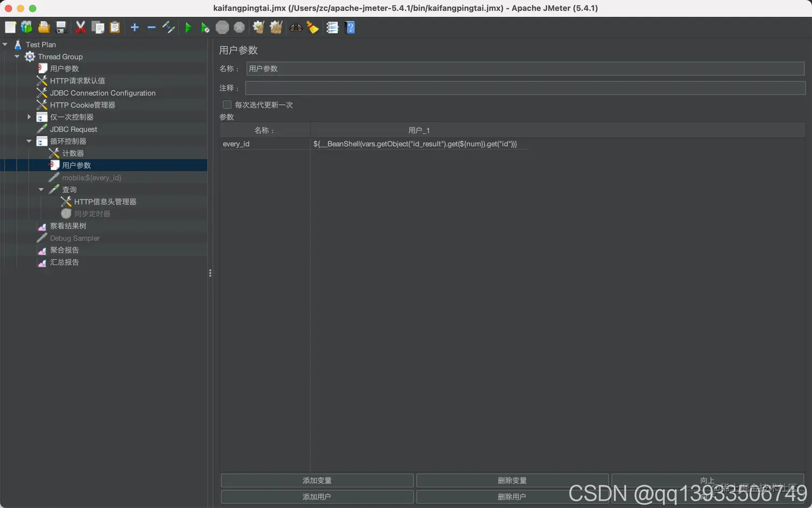Click the Shutdown test toolbar icon
This screenshot has width=812, height=508.
[x=240, y=27]
